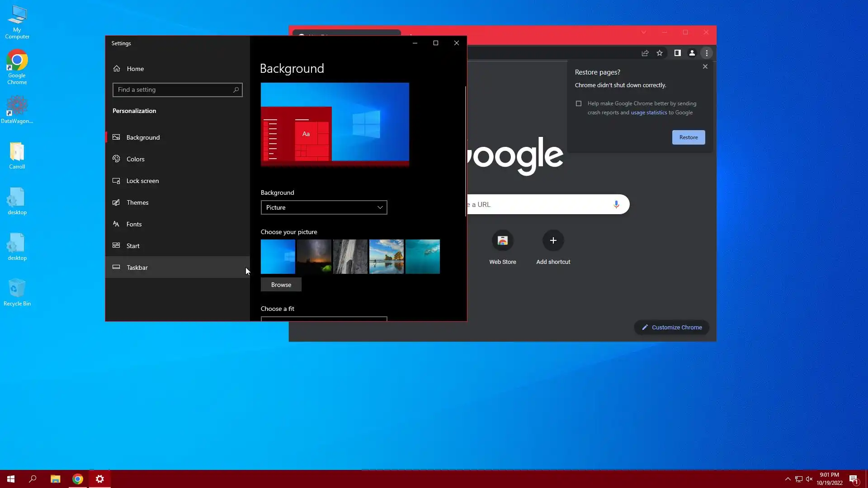Open the Chrome profile avatar icon
Image resolution: width=868 pixels, height=488 pixels.
pyautogui.click(x=692, y=53)
